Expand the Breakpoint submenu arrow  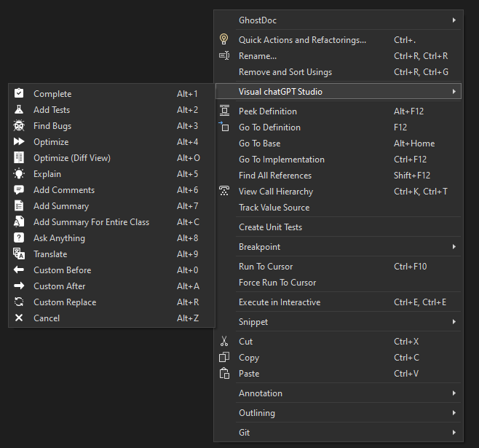(454, 247)
